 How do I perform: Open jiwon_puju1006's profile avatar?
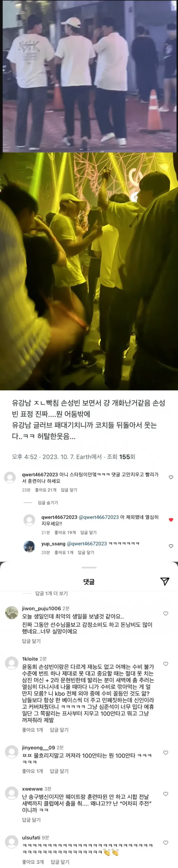coord(12,612)
